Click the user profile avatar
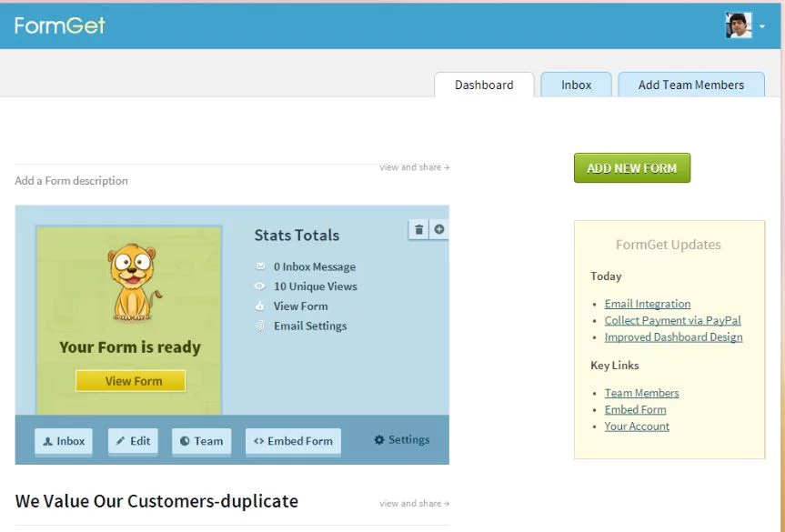 click(738, 25)
